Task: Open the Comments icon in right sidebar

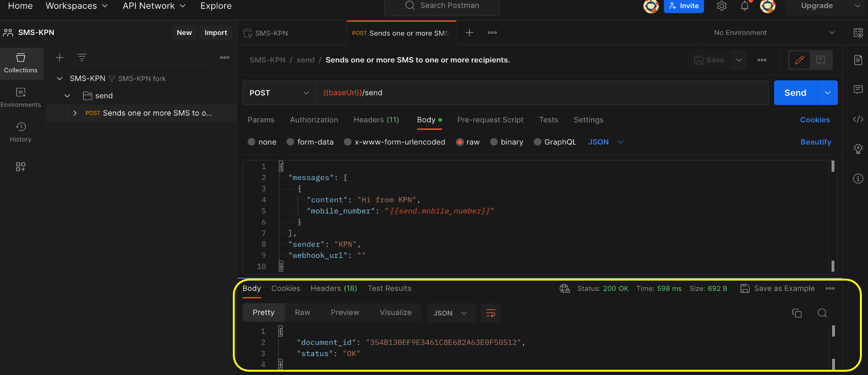Action: point(858,90)
